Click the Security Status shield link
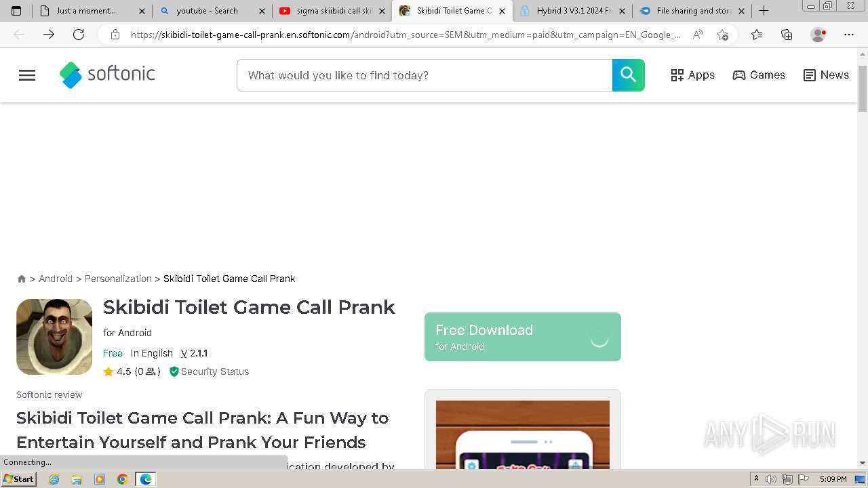This screenshot has height=488, width=868. pyautogui.click(x=209, y=371)
